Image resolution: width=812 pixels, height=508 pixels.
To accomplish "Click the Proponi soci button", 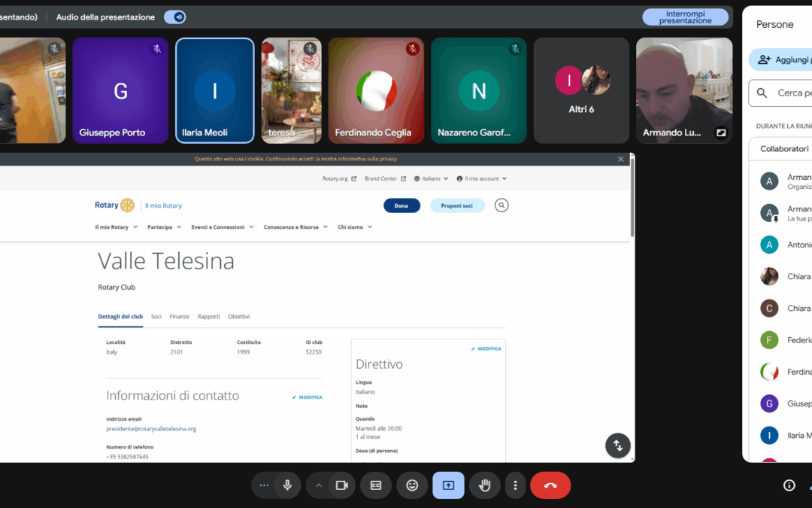I will click(x=457, y=205).
